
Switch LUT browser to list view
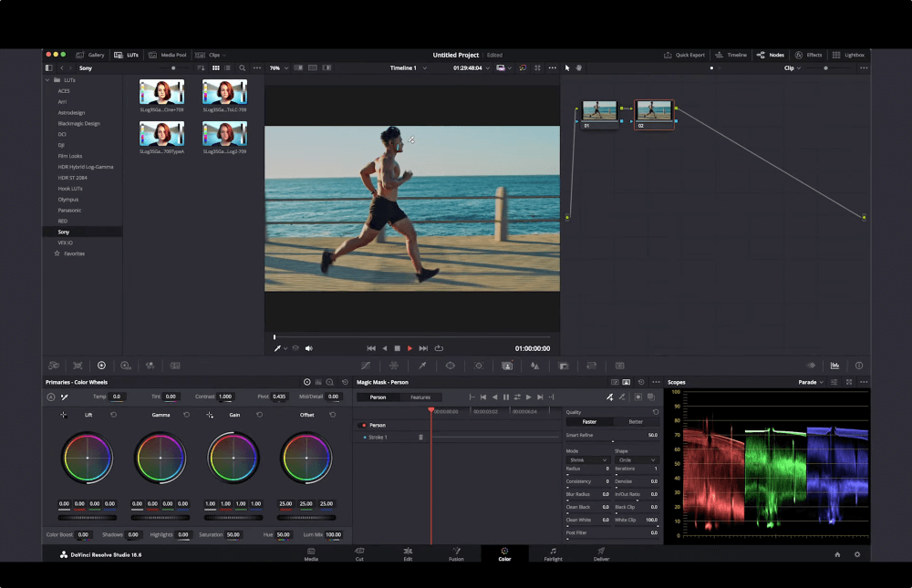(227, 68)
